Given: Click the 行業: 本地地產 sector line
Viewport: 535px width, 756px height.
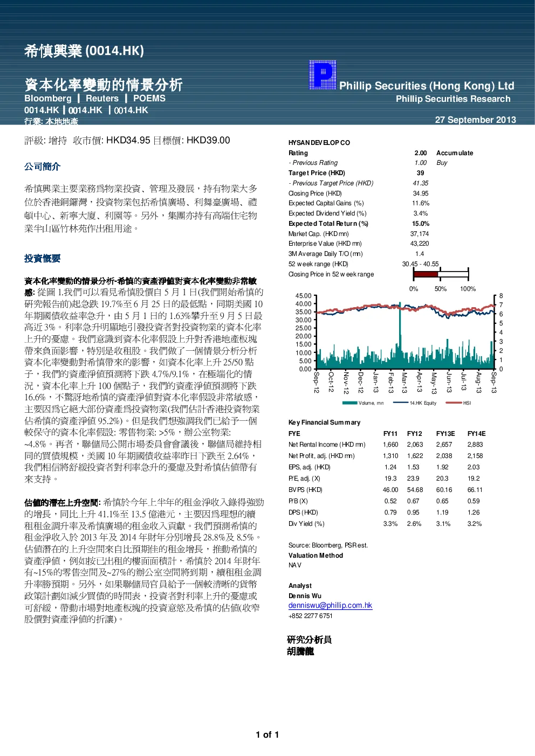Looking at the screenshot, I should (51, 122).
